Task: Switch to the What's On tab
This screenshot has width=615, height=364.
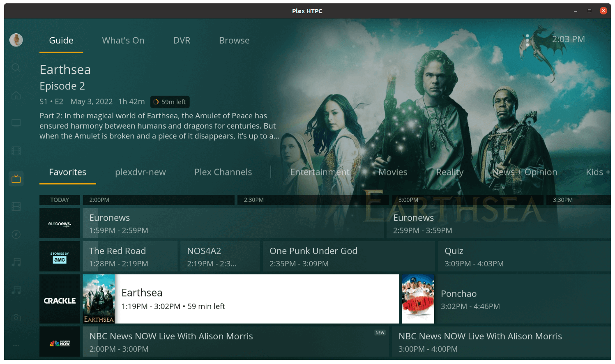Action: coord(123,41)
